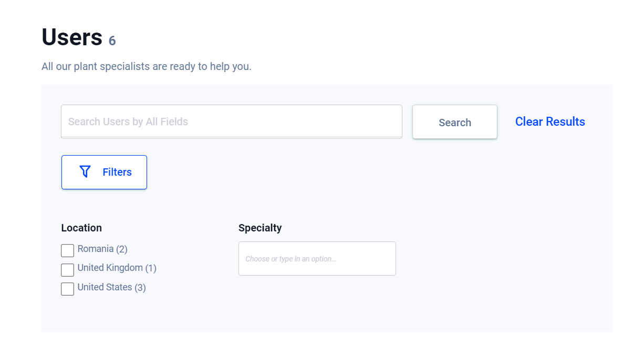Click the plant specialists subtitle text

147,67
